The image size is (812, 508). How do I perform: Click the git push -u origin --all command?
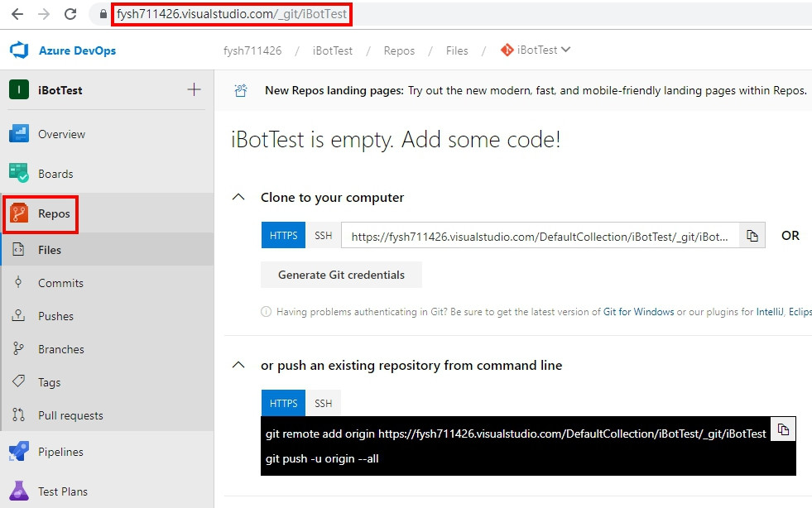[322, 459]
